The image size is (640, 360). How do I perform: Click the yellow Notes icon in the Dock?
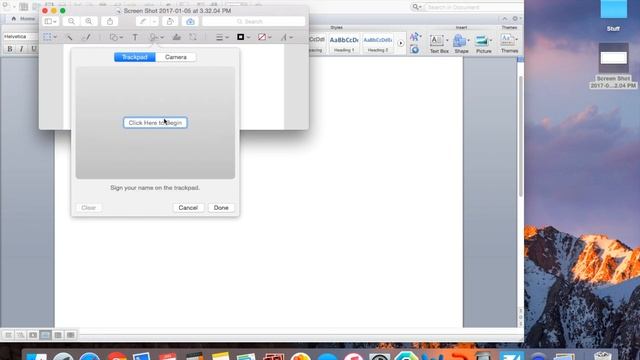point(221,356)
